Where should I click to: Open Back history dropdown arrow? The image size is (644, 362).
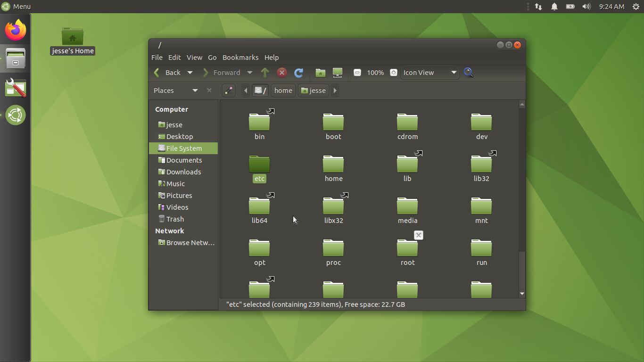coord(190,73)
